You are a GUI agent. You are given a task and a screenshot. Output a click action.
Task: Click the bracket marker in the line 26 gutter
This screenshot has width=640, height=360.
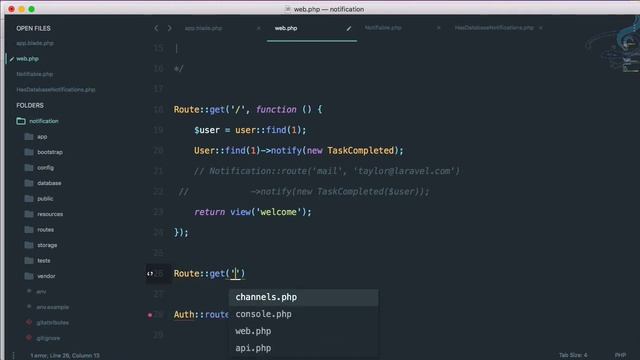[150, 273]
